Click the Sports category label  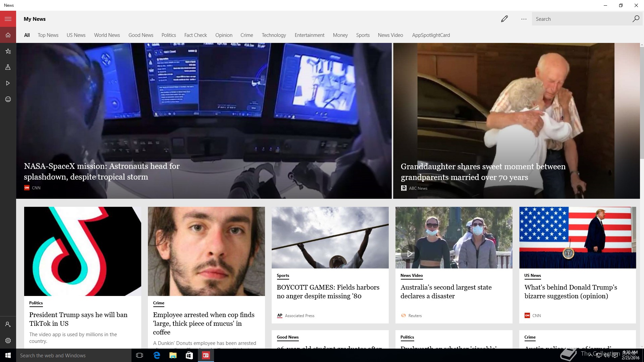click(x=283, y=276)
